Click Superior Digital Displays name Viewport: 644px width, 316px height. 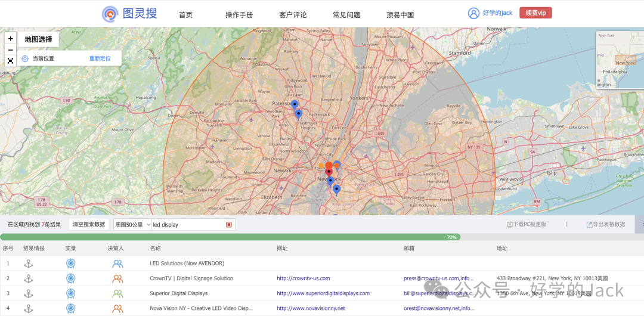click(179, 293)
